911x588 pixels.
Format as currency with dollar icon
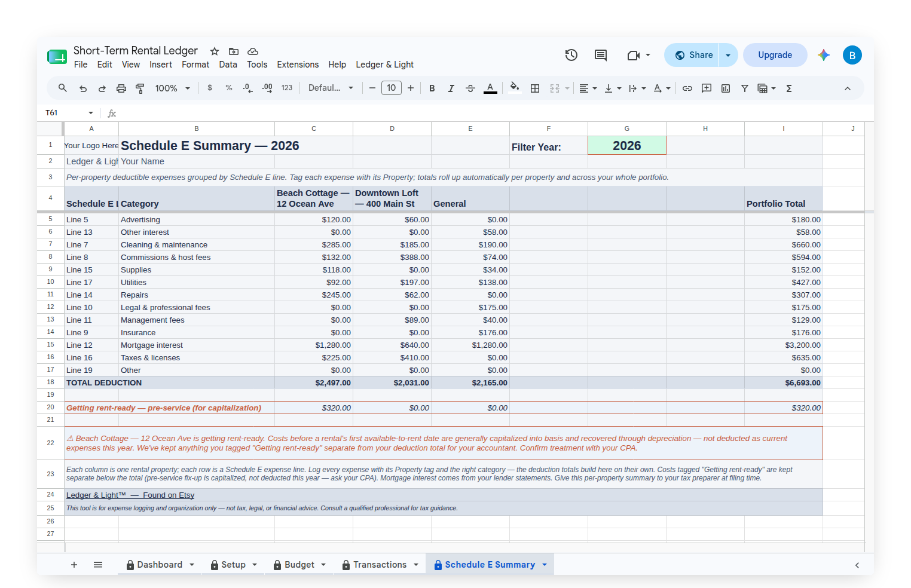click(x=210, y=88)
